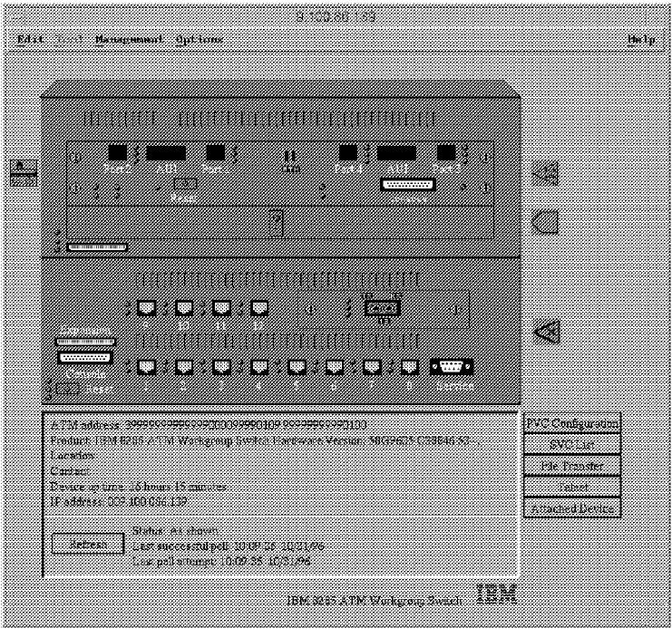The width and height of the screenshot is (672, 628).
Task: Click the fiber port 13 connector
Action: click(383, 308)
